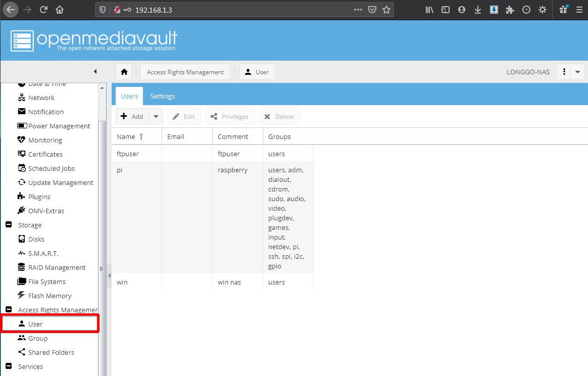Open File Systems in sidebar
This screenshot has width=588, height=376.
47,281
